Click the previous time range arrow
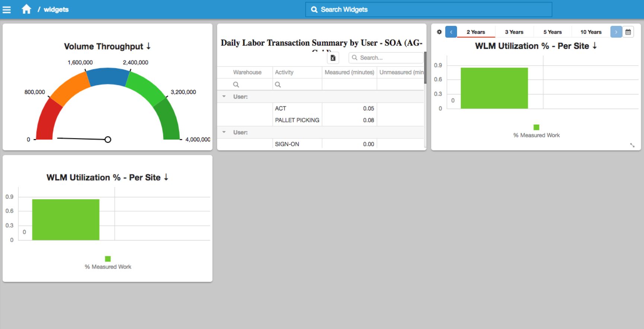The width and height of the screenshot is (644, 329). pyautogui.click(x=451, y=32)
